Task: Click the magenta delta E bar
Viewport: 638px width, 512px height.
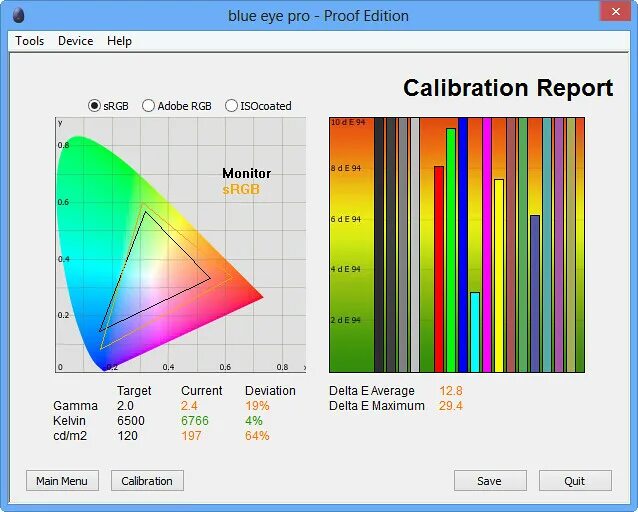Action: [x=487, y=245]
